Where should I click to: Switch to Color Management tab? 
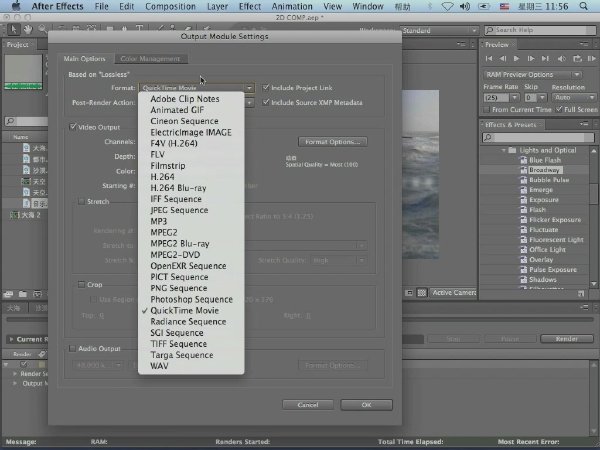pos(150,59)
